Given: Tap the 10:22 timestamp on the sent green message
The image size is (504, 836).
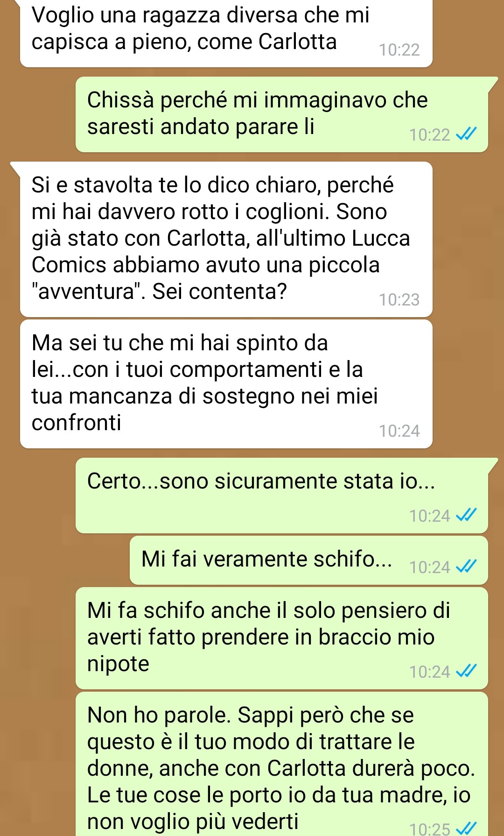Looking at the screenshot, I should 430,135.
